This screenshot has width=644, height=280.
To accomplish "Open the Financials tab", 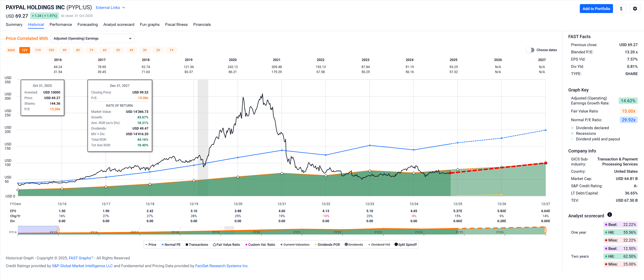I will [202, 25].
